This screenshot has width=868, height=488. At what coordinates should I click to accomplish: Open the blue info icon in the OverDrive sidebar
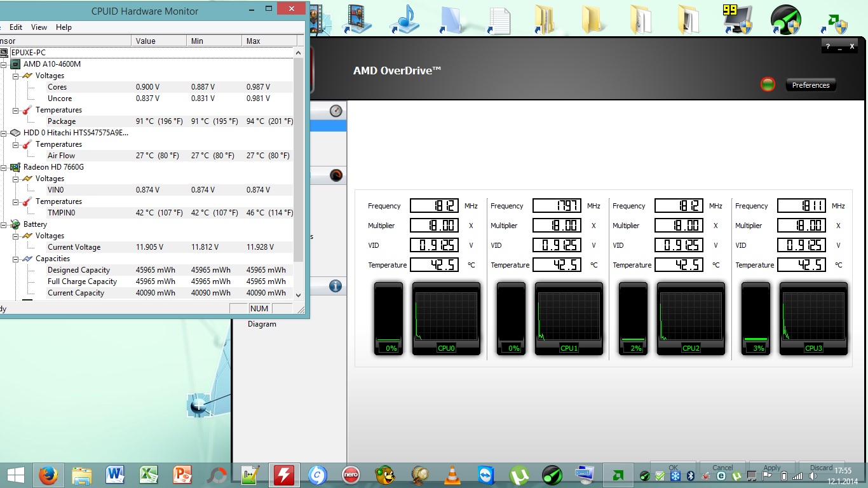pos(336,287)
